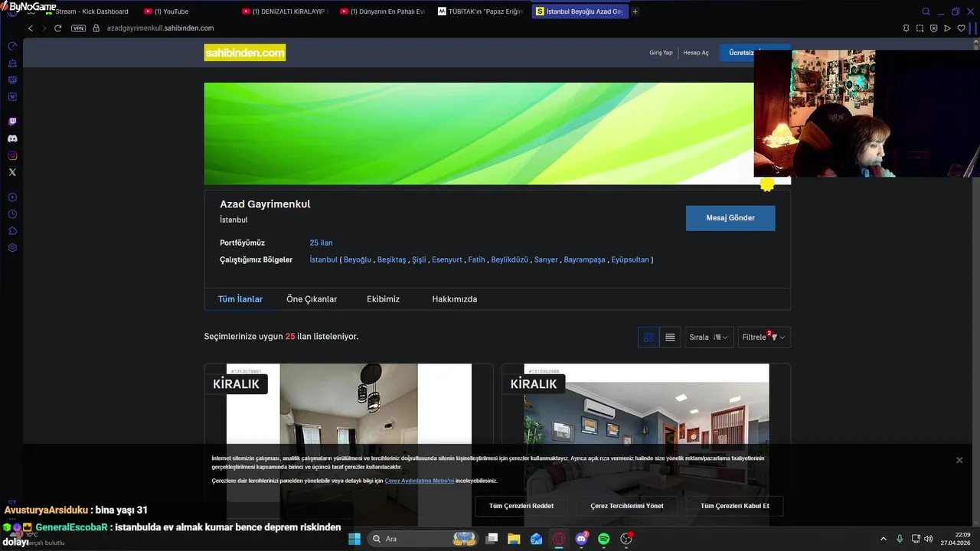The width and height of the screenshot is (980, 551).
Task: Click Tüm Çerezleri Reddet button
Action: [x=521, y=506]
